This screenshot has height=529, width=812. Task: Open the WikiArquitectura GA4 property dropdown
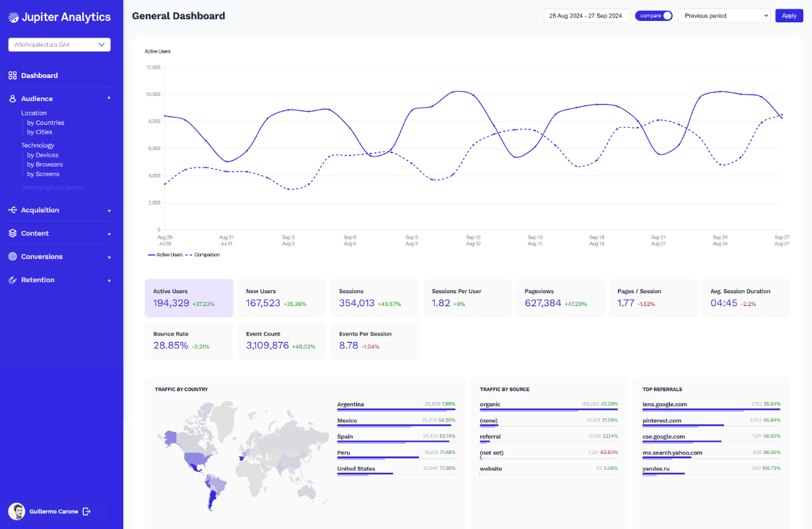tap(59, 45)
